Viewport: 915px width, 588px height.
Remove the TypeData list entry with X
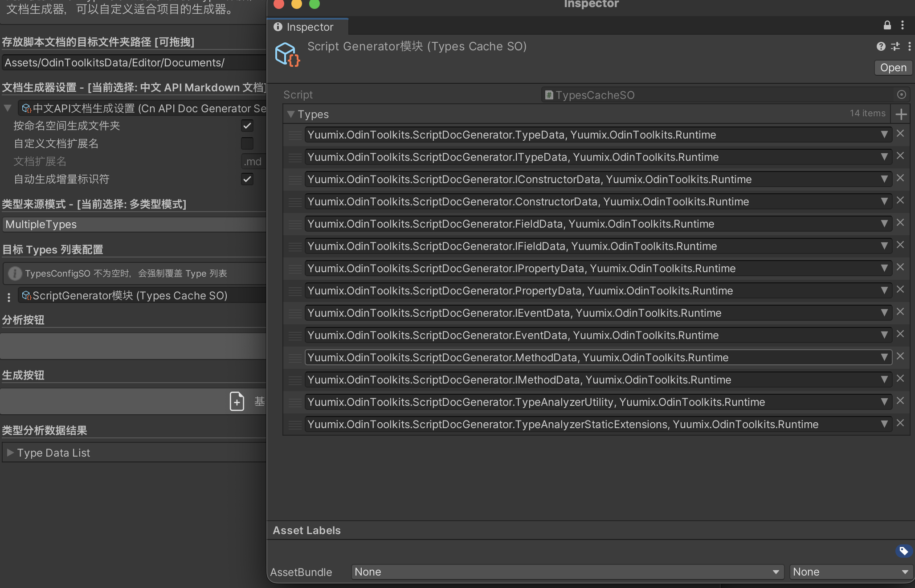(900, 134)
